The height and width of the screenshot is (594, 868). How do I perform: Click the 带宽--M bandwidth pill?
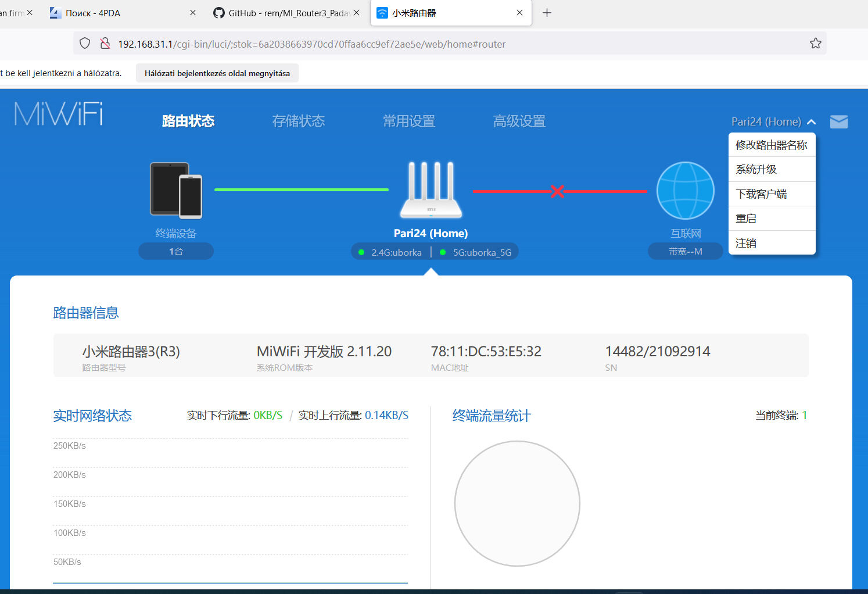[686, 251]
